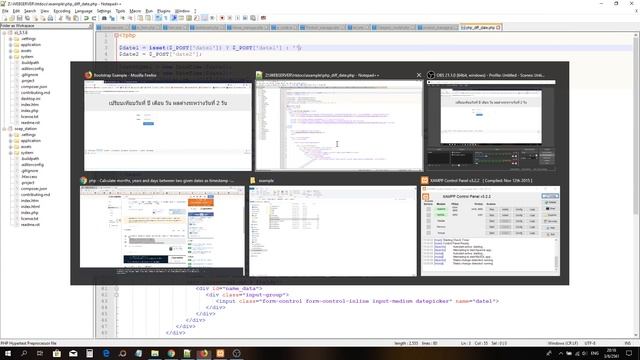Expand the first assets folder in tree
640x360 pixels.
click(10, 51)
